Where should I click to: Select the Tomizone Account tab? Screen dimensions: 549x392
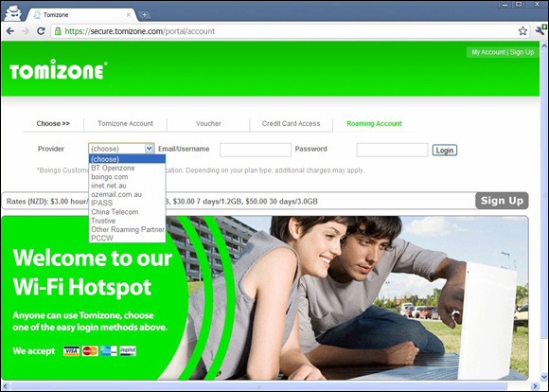[125, 124]
